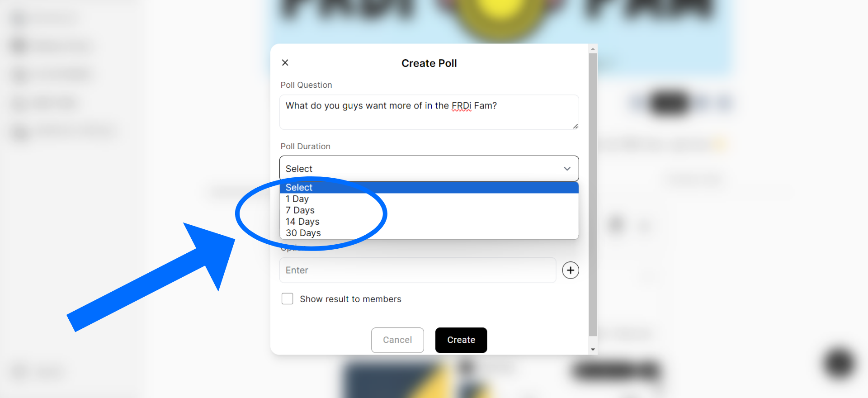Set poll duration to 30 Days
Image resolution: width=868 pixels, height=398 pixels.
click(303, 233)
